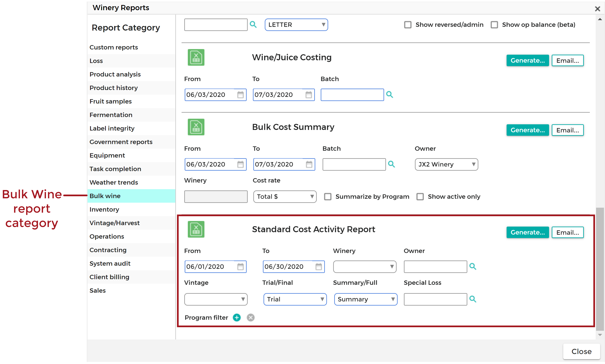Click the scrollbar down arrow
The height and width of the screenshot is (364, 605).
point(600,335)
